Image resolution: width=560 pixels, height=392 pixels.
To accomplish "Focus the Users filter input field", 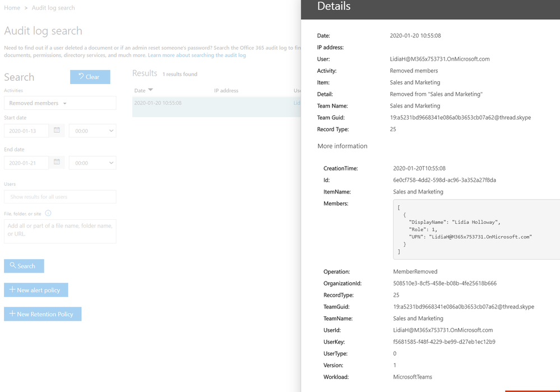I will point(60,196).
